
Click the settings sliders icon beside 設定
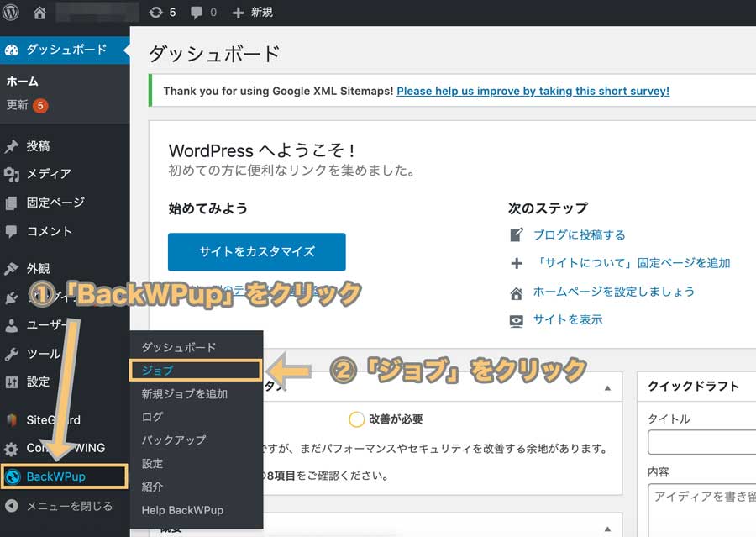12,382
